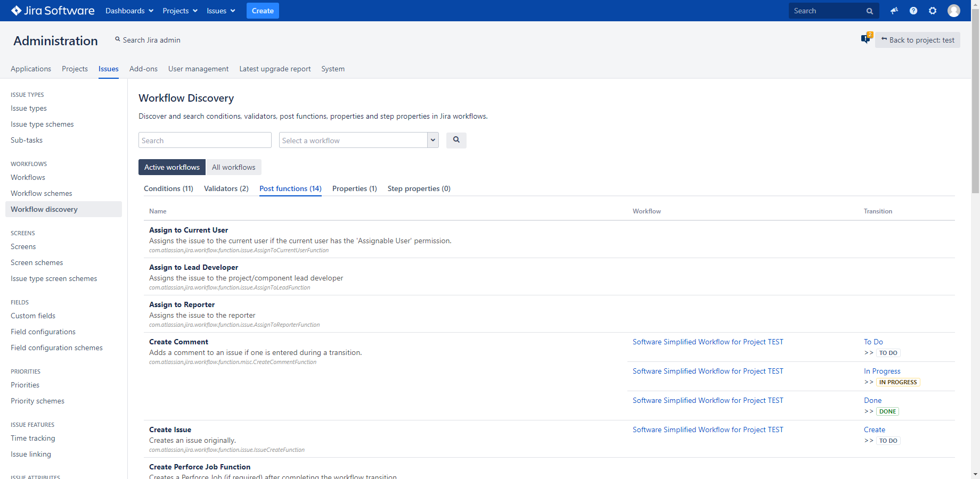Click the To Do transition link
Screen dimensions: 980x479
point(873,342)
